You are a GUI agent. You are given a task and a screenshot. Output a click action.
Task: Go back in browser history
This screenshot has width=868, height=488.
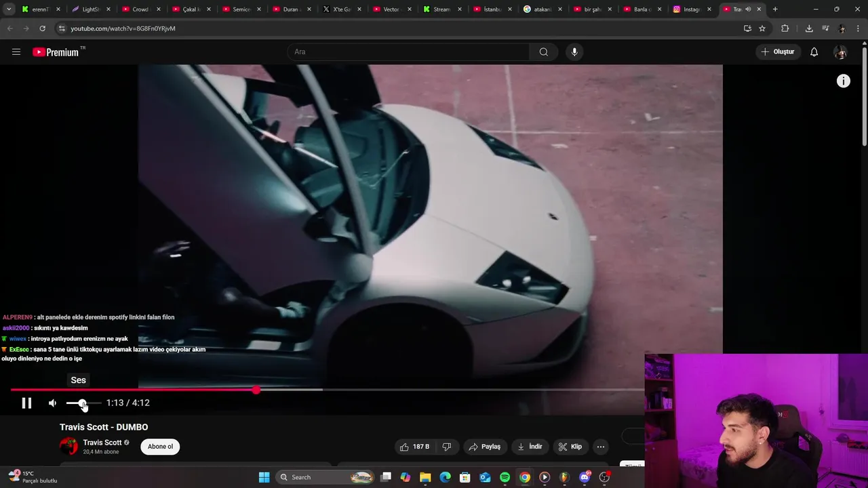click(9, 28)
